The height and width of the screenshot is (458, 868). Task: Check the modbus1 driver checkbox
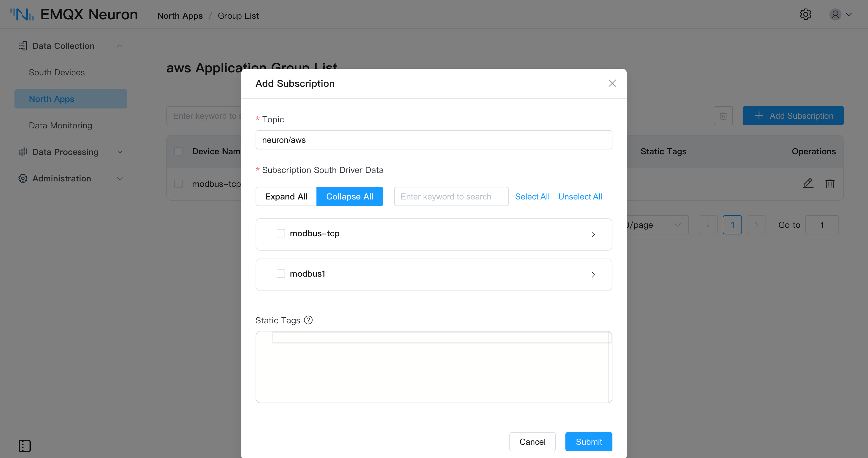[281, 274]
